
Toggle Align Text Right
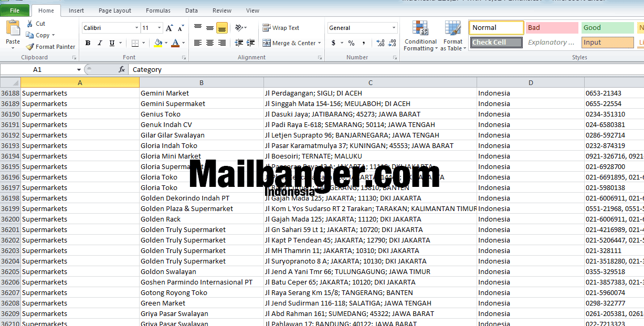tap(222, 43)
